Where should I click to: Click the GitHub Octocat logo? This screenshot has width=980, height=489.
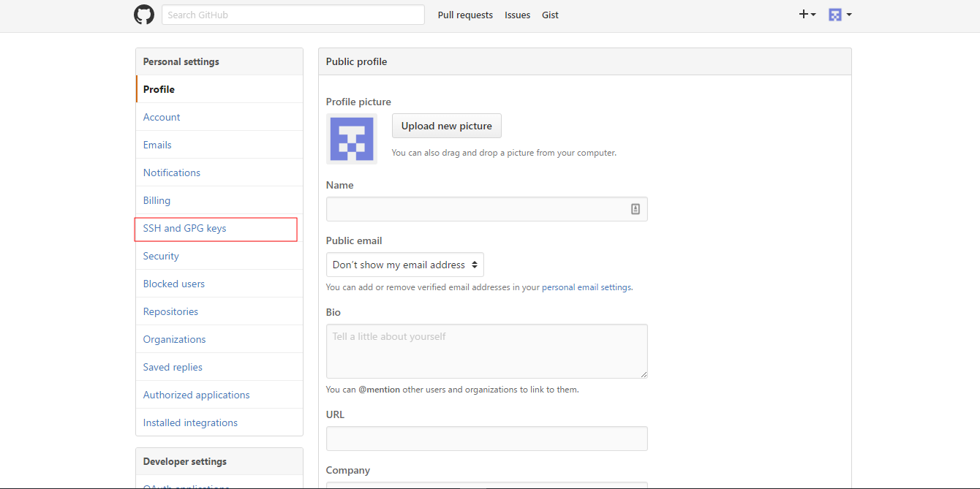click(144, 15)
